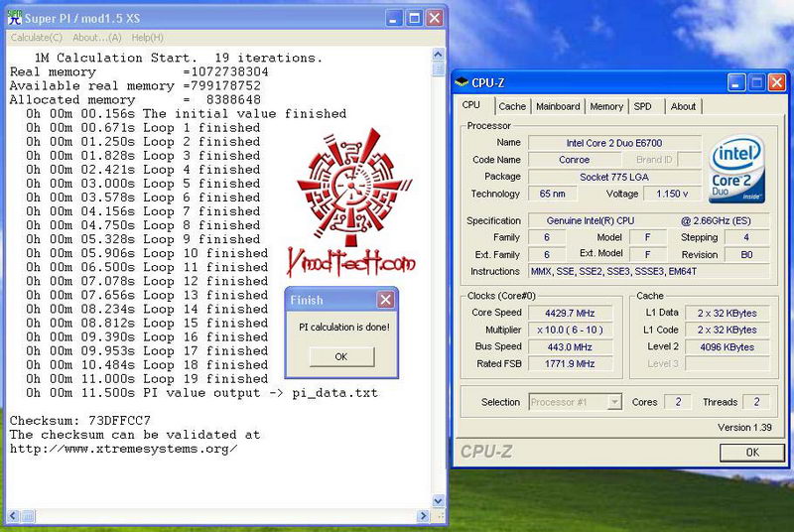Screen dimensions: 794x532
Task: Close the CPU-Z window
Action: coord(777,82)
